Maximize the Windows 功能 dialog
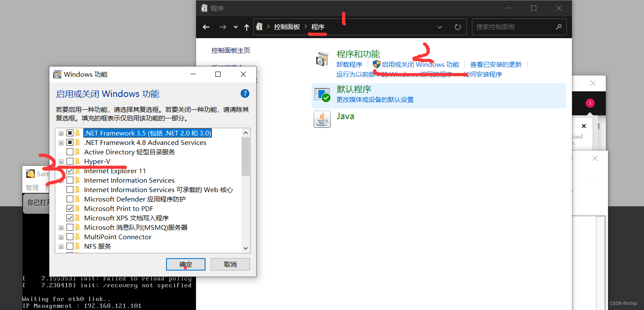Screen dimensions: 644x310 pyautogui.click(x=218, y=74)
